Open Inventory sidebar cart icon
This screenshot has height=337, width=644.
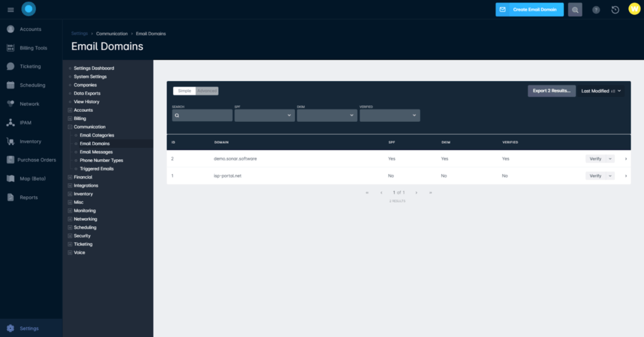pyautogui.click(x=11, y=141)
